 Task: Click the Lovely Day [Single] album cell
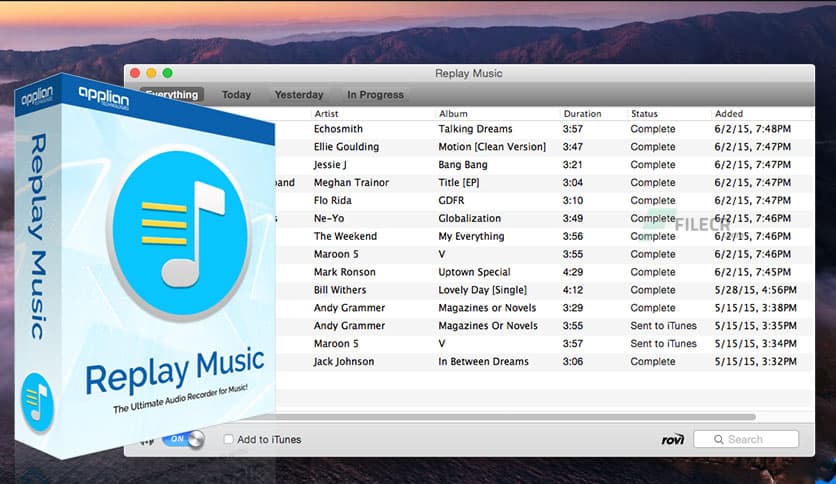click(x=483, y=290)
